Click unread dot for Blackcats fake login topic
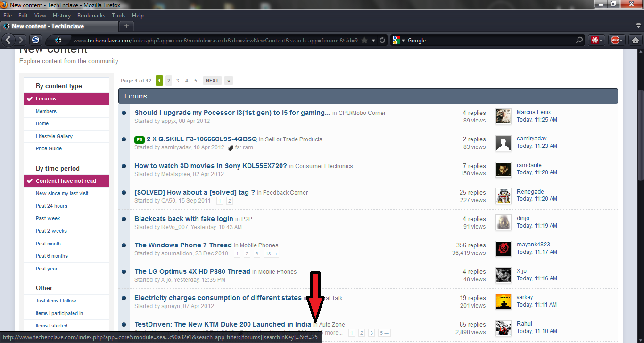This screenshot has height=343, width=644. (x=124, y=219)
